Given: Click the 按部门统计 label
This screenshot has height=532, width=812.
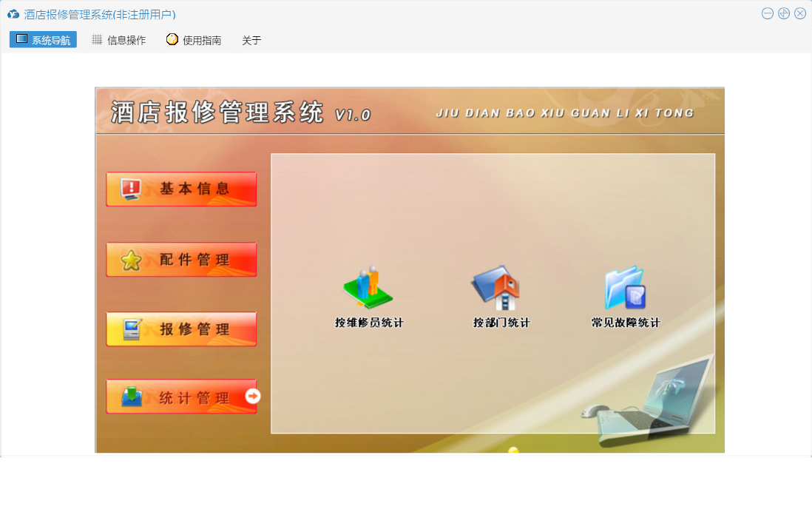Looking at the screenshot, I should point(501,323).
